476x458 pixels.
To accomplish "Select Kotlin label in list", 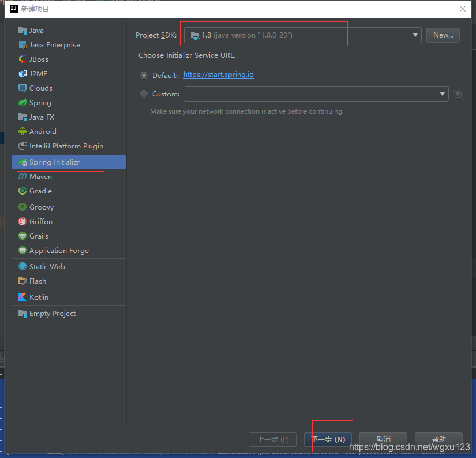I will (39, 297).
